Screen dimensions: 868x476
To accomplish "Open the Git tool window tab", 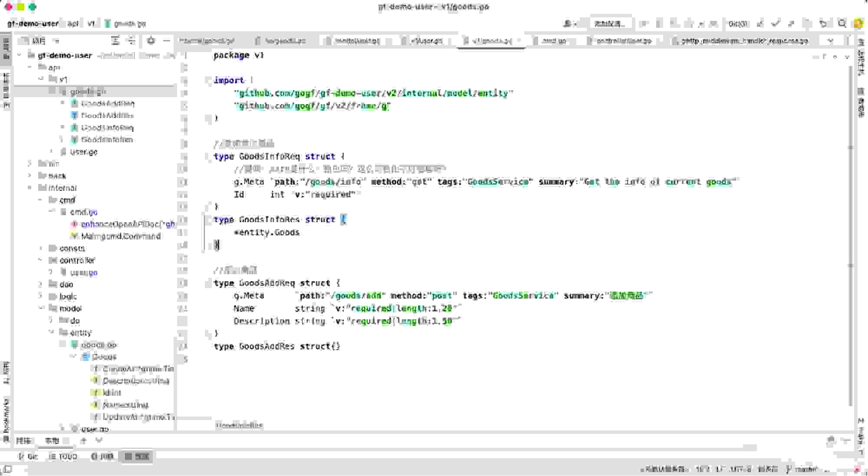I will tap(29, 456).
